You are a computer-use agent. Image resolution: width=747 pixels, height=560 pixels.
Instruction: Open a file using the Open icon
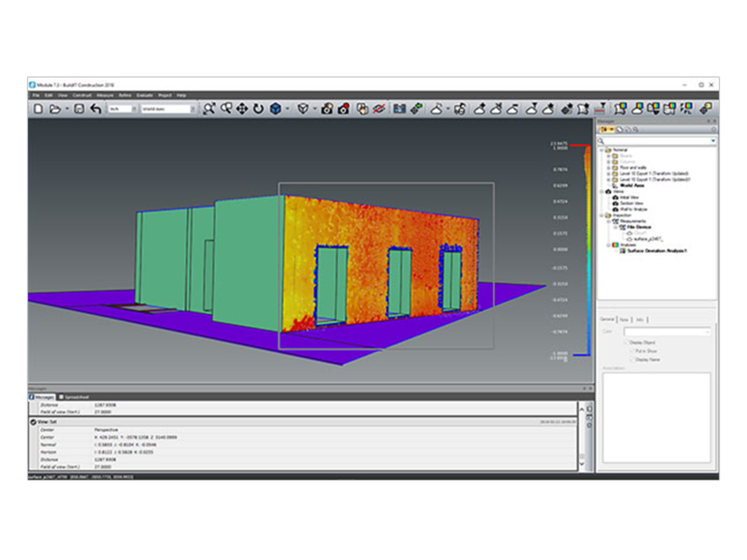(56, 108)
